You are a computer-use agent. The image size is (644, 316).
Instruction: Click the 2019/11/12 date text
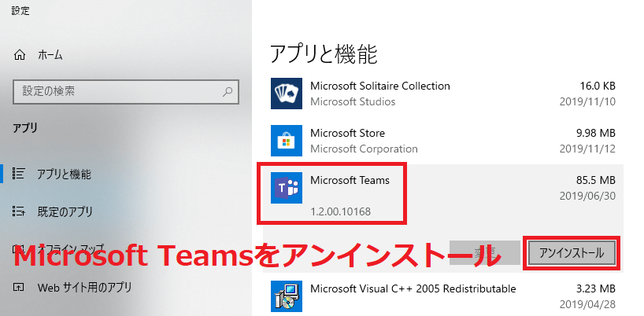(x=588, y=149)
